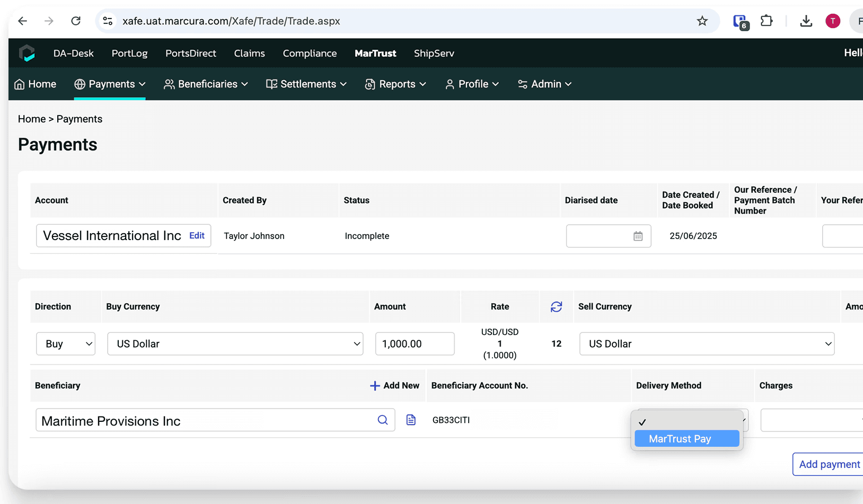
Task: Go back to the previous browser page
Action: click(22, 21)
